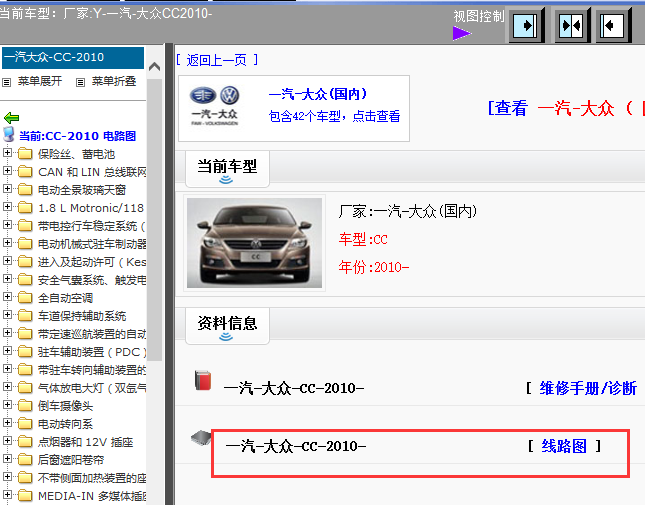645x505 pixels.
Task: Click the red book icon for repair manual
Action: [x=202, y=380]
